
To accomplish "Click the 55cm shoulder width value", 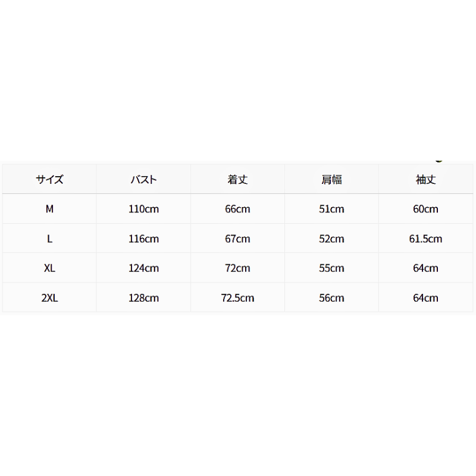I will click(x=331, y=268).
